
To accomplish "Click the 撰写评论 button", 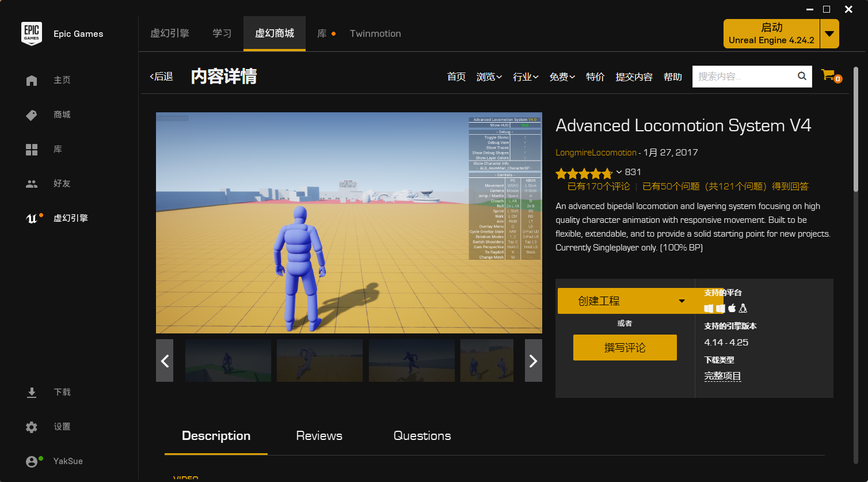I will tap(625, 348).
